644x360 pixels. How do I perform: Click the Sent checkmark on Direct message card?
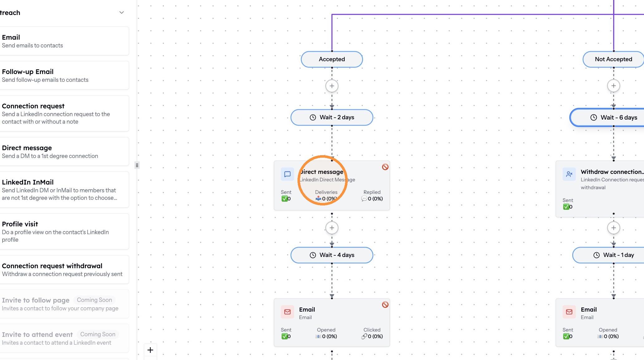[x=284, y=199]
